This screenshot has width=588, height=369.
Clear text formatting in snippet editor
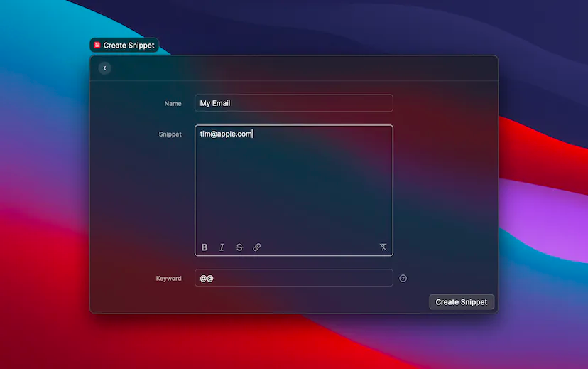click(x=383, y=247)
